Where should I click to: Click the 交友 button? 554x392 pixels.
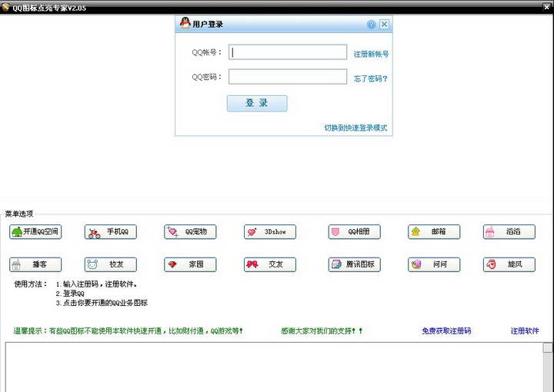click(x=270, y=264)
